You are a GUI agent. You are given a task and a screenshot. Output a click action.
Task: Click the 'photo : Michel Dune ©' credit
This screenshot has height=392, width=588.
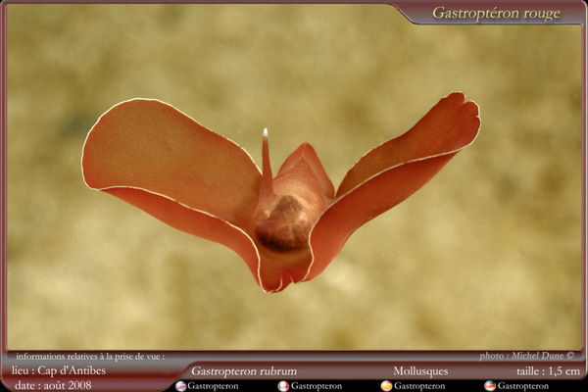(527, 356)
